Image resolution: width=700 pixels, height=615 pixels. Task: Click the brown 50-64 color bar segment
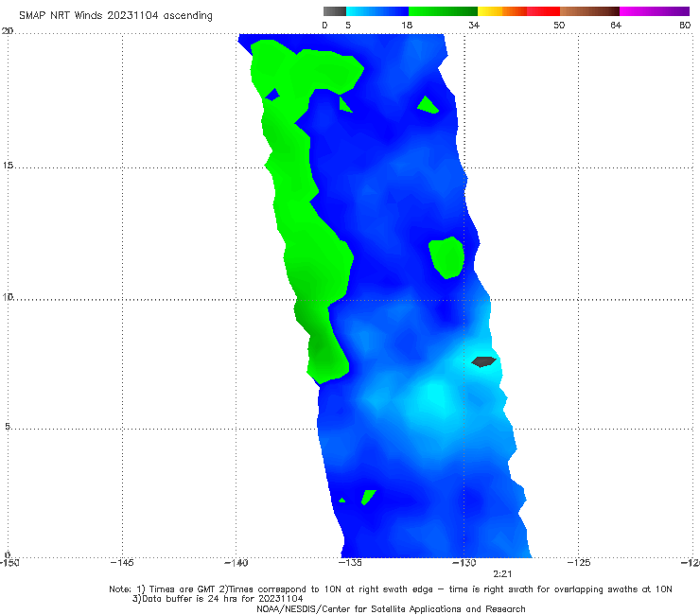coord(589,11)
